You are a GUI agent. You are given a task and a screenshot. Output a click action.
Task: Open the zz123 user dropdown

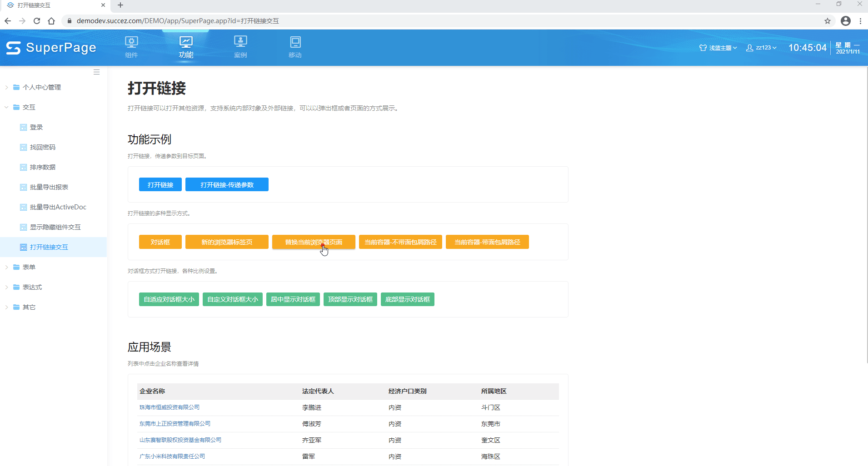coord(761,48)
